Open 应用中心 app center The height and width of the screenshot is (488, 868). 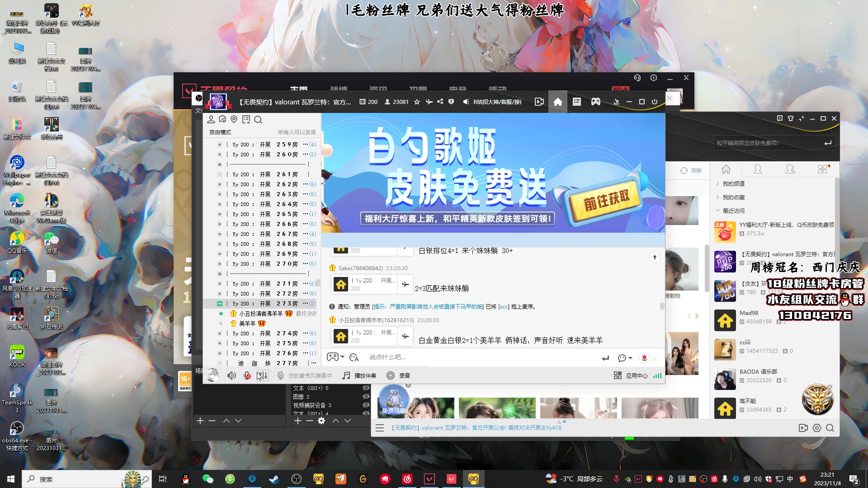631,375
